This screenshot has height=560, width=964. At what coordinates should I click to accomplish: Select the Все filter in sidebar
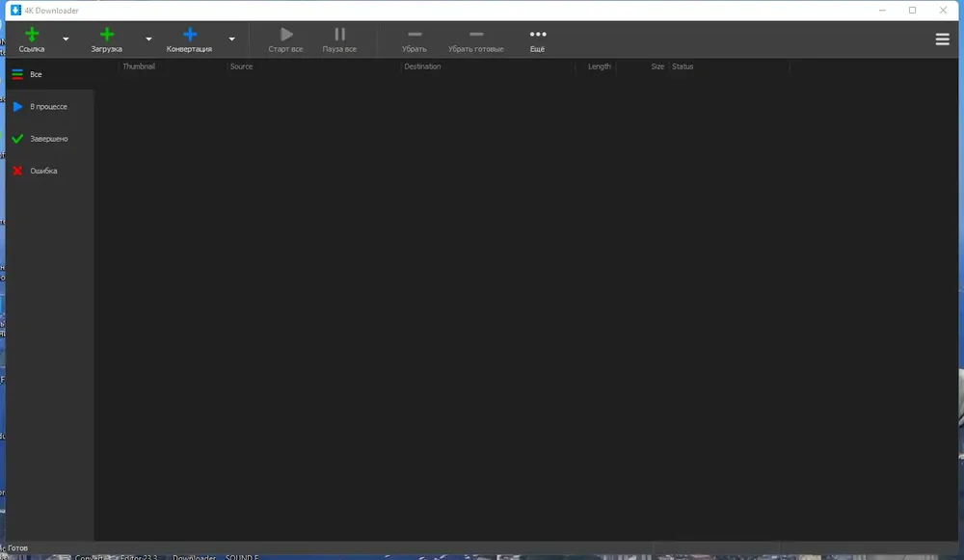[50, 74]
